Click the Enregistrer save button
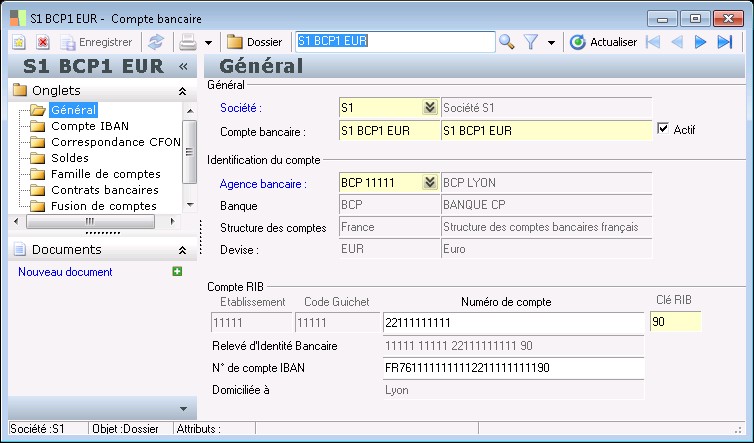 (96, 42)
